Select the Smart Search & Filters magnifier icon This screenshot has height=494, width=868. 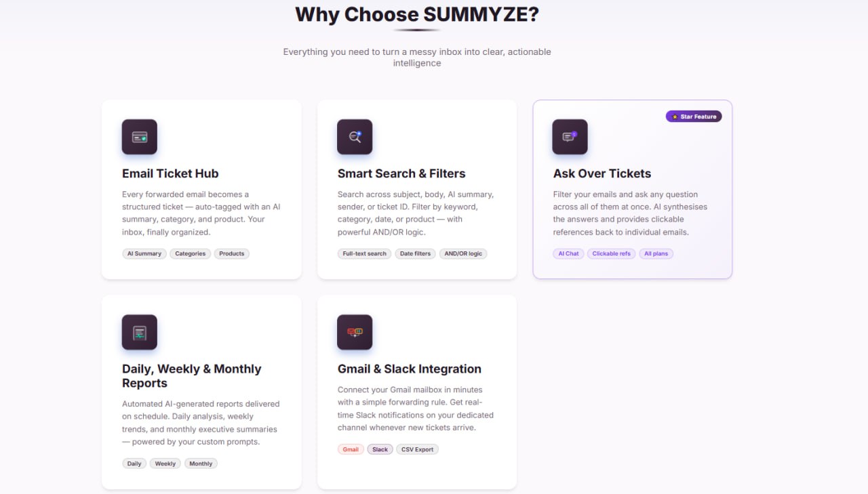(x=355, y=136)
